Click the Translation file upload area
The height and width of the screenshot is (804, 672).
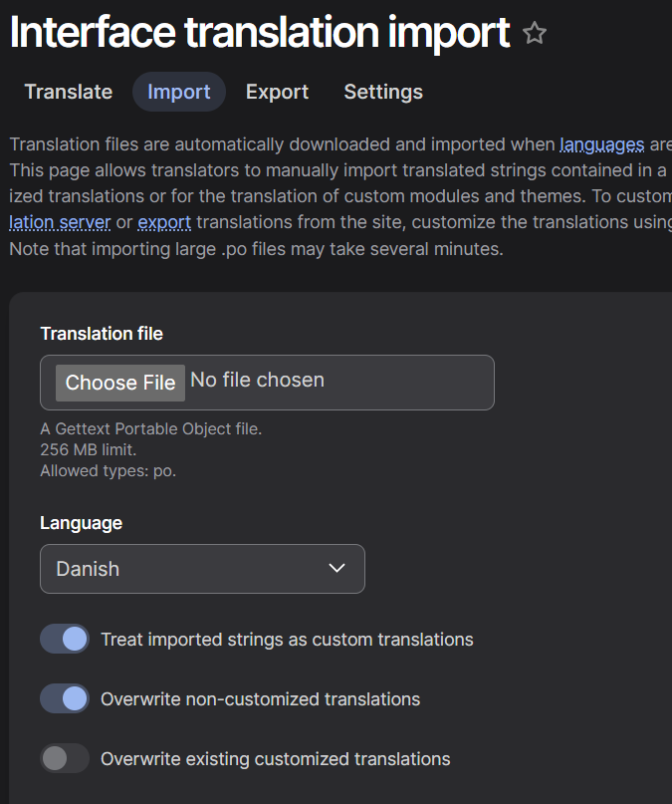coord(267,383)
